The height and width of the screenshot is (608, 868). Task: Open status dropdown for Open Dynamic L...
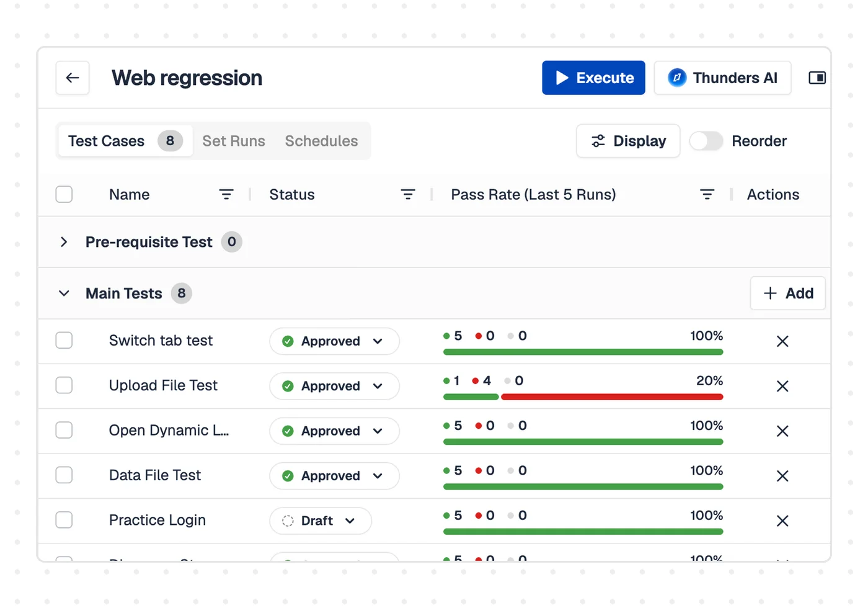pyautogui.click(x=334, y=431)
